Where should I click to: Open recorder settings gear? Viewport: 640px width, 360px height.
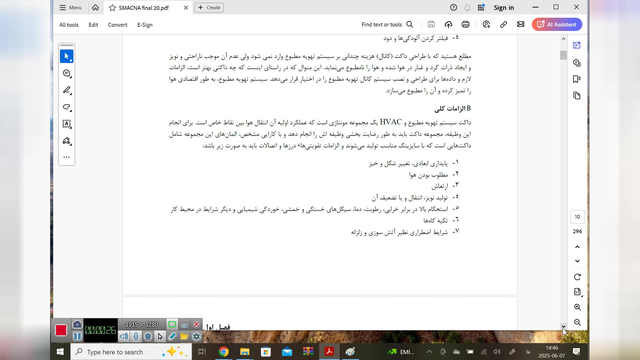tap(196, 336)
